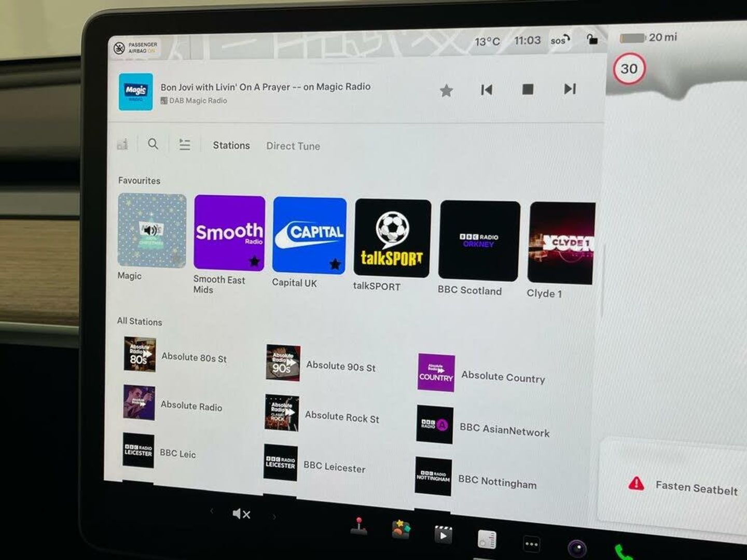Open the Magic Radio now-playing artwork
The width and height of the screenshot is (747, 560).
click(x=136, y=92)
